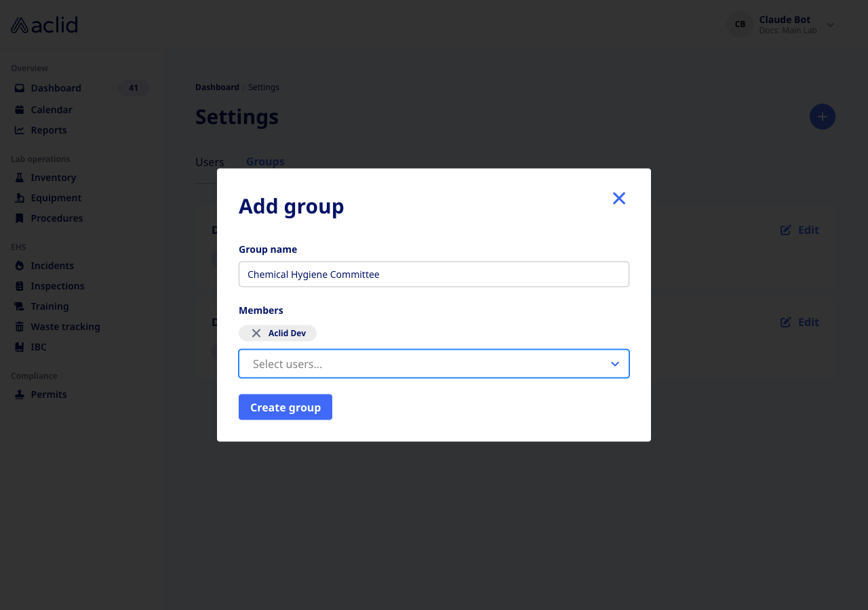Screen dimensions: 868x610
Task: Click the Select users combo box
Action: click(434, 364)
